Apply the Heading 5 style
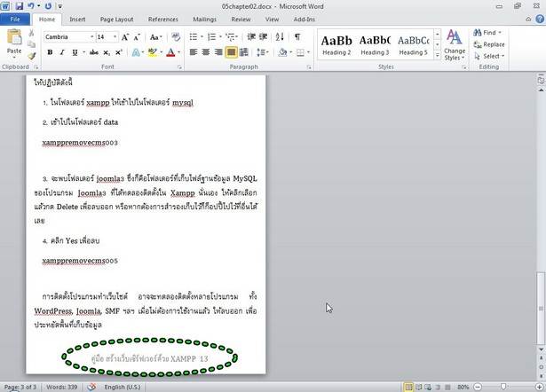The image size is (546, 392). [414, 44]
